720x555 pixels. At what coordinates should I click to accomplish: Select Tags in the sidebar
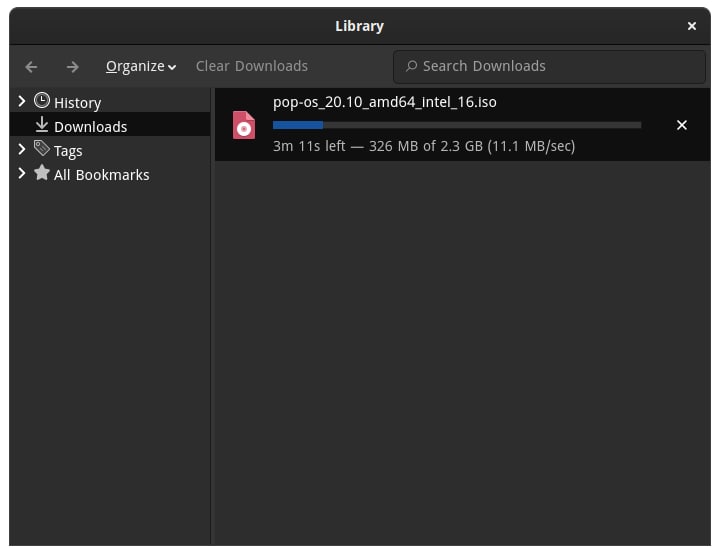click(68, 151)
